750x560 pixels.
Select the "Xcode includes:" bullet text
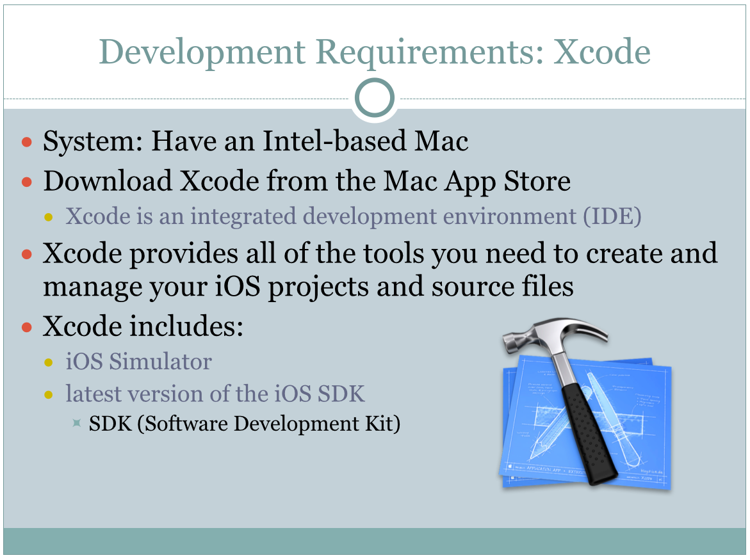143,326
